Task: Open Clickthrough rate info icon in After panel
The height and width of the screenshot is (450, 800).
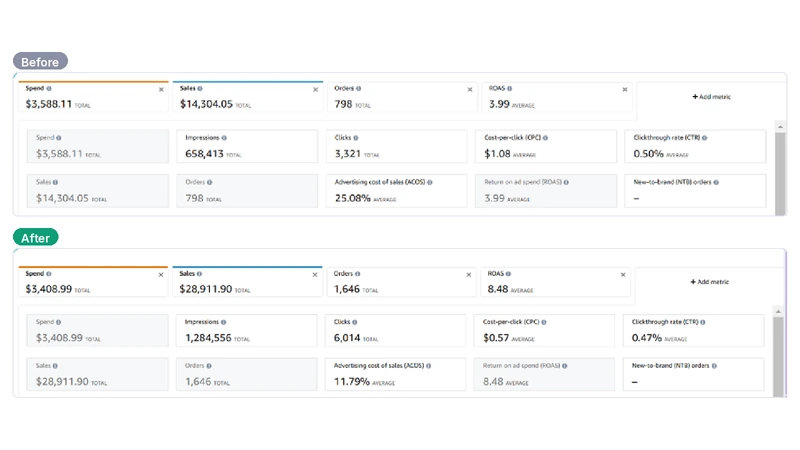Action: click(703, 322)
